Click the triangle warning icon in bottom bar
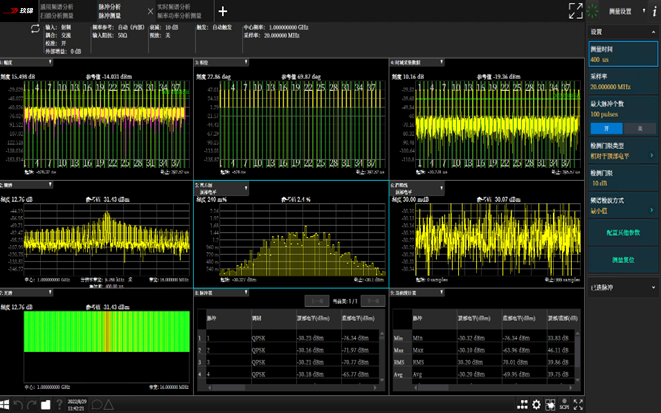Screen dimensions: 661x413 [109, 405]
